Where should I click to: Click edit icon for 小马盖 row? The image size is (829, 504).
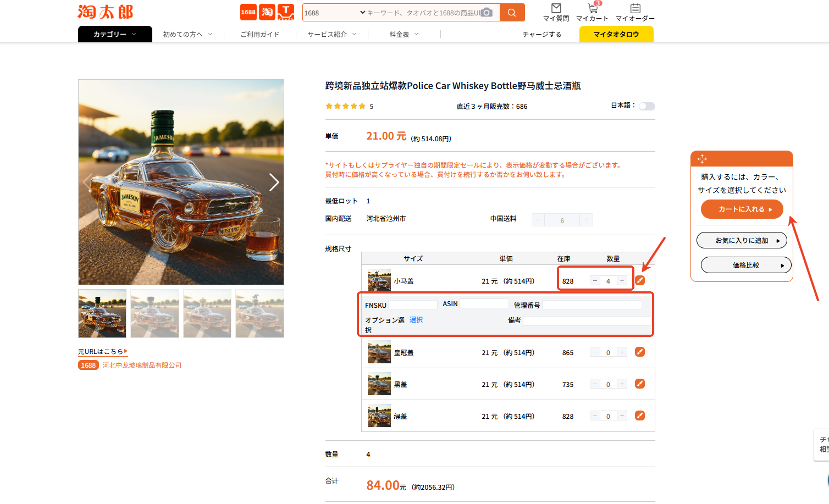tap(640, 280)
